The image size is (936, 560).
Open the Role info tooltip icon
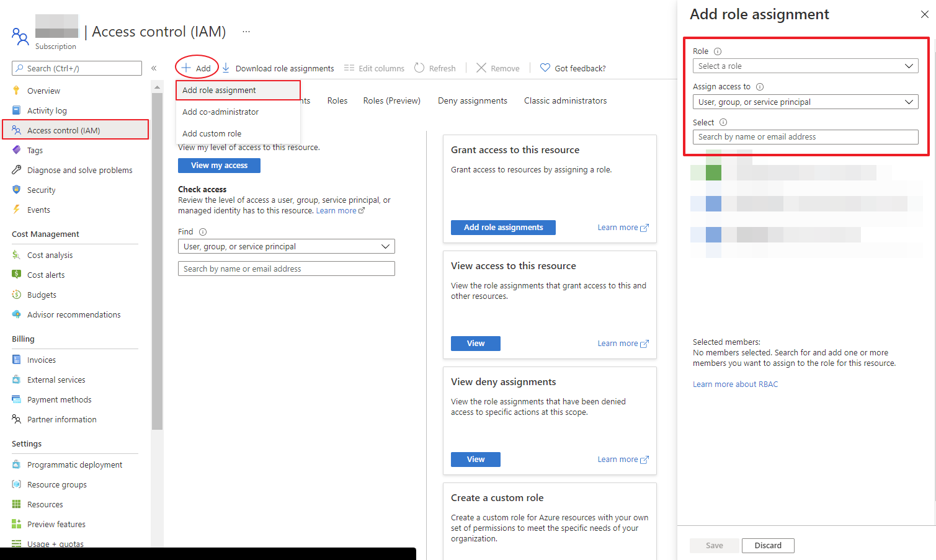click(x=718, y=51)
